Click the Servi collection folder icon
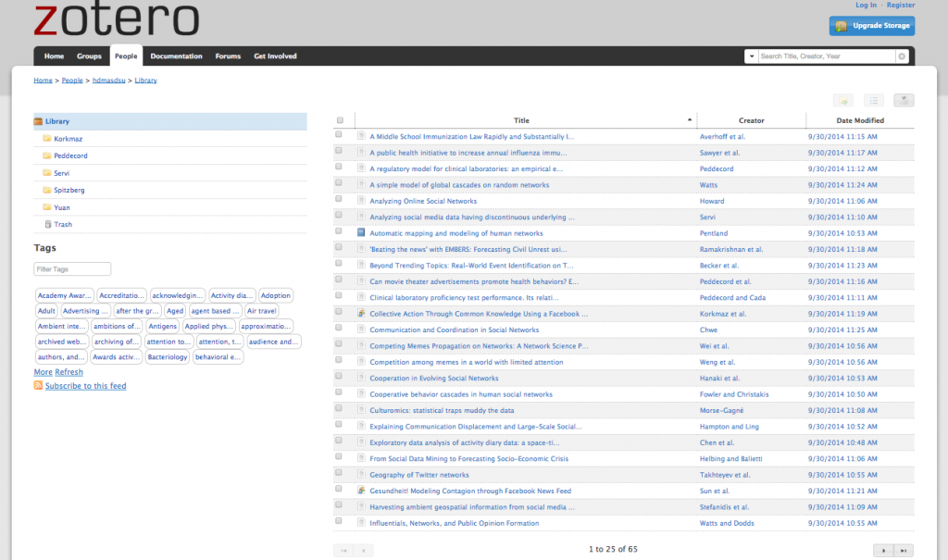Image resolution: width=948 pixels, height=560 pixels. (x=47, y=173)
